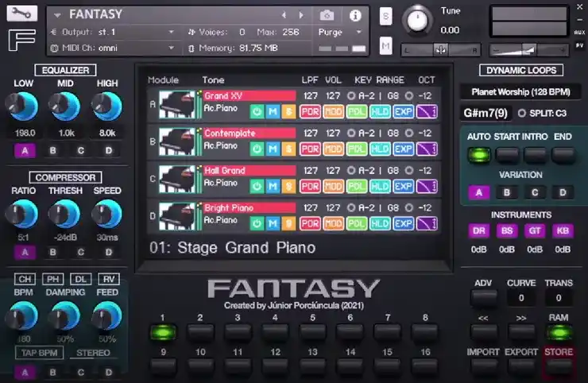
Task: Select Compressor preset C
Action: (x=80, y=252)
